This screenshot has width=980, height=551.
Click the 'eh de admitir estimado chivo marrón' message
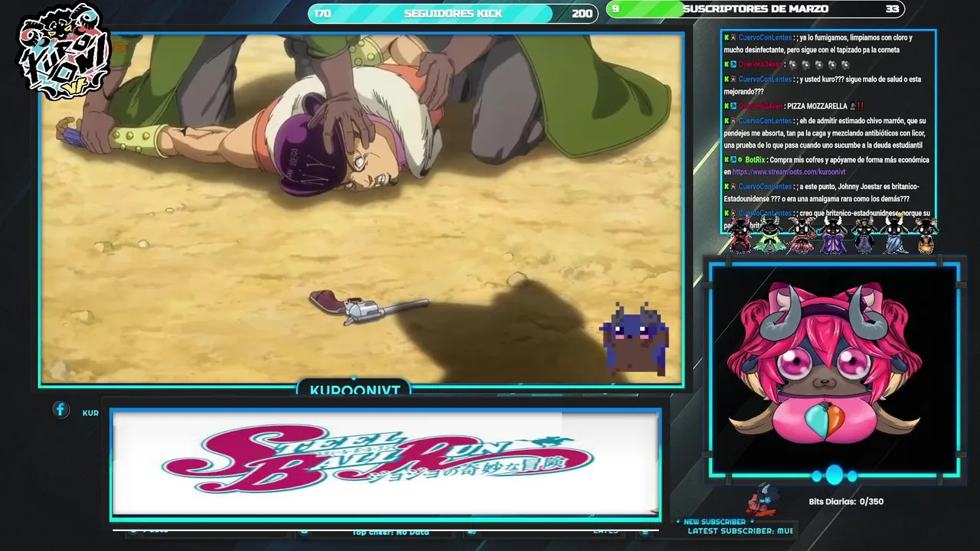click(x=825, y=133)
